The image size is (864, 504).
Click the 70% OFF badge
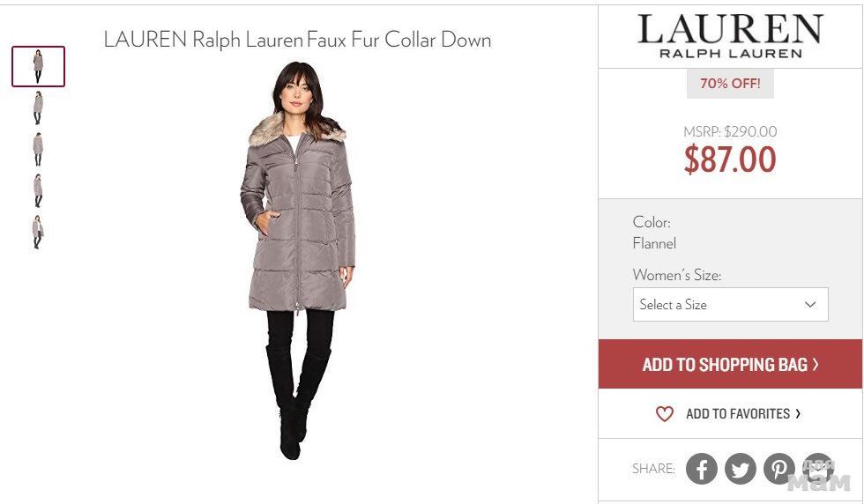730,83
